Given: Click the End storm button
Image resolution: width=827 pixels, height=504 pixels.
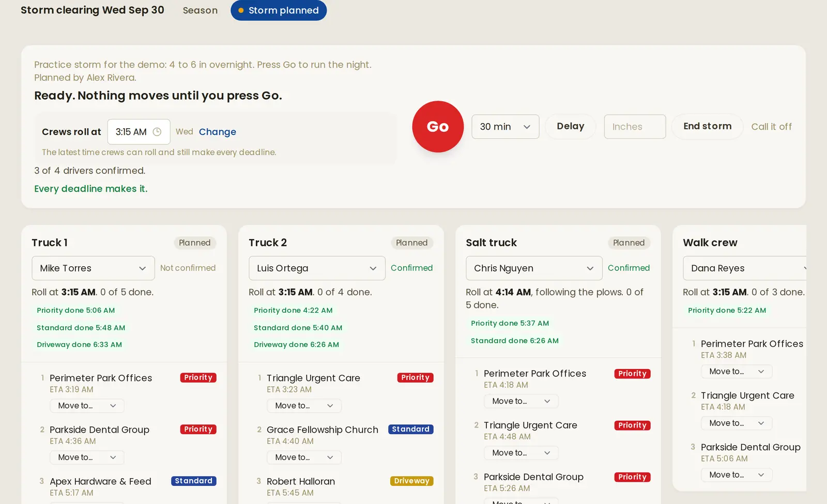Looking at the screenshot, I should click(707, 127).
